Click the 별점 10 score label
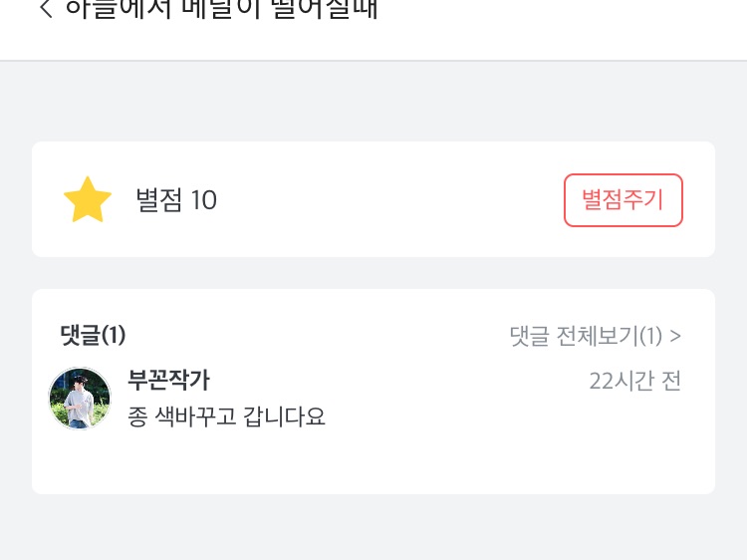Image resolution: width=747 pixels, height=560 pixels. (x=175, y=200)
